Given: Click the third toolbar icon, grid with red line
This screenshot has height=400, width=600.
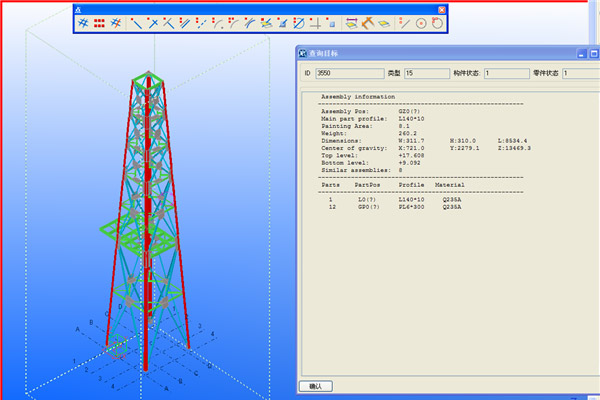Looking at the screenshot, I should tap(116, 22).
